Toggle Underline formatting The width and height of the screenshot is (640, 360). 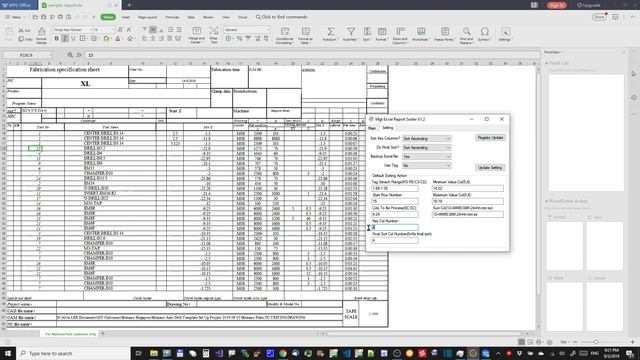(x=73, y=38)
